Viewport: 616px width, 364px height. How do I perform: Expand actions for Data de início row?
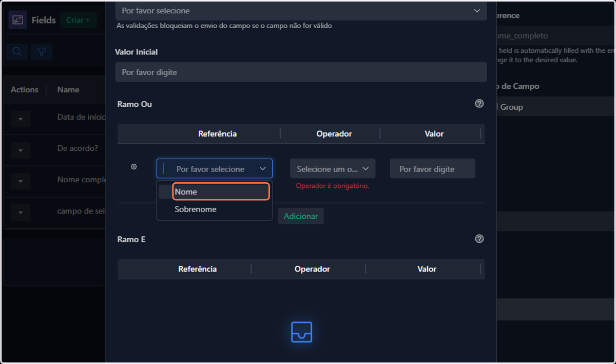(x=21, y=119)
